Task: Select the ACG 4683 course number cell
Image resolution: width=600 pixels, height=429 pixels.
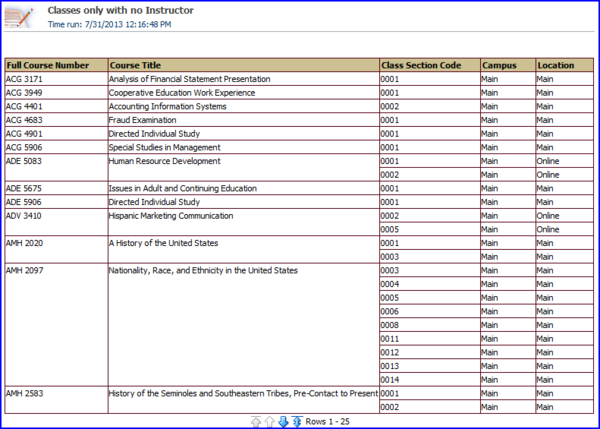Action: point(56,120)
